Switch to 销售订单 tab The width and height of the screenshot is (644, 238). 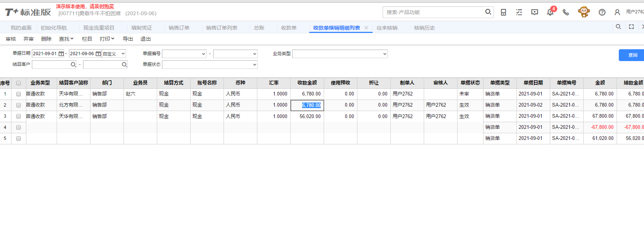(x=179, y=28)
